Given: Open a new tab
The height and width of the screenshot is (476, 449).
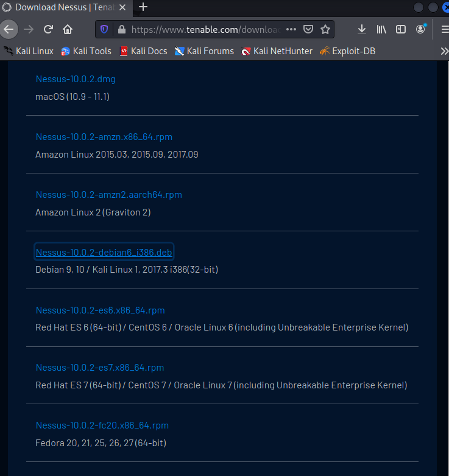Looking at the screenshot, I should [143, 7].
